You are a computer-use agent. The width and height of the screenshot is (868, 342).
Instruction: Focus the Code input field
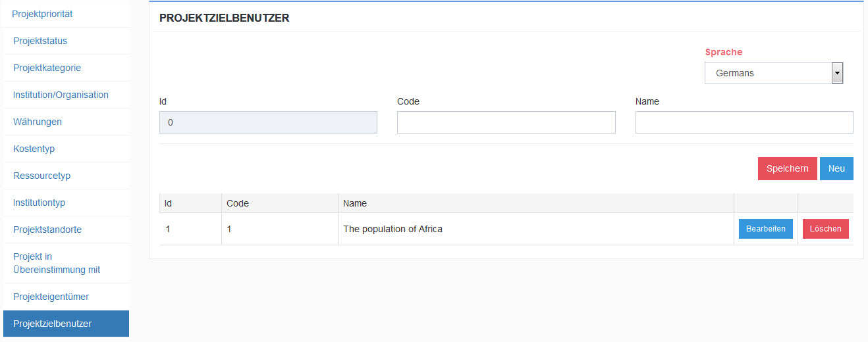coord(506,122)
